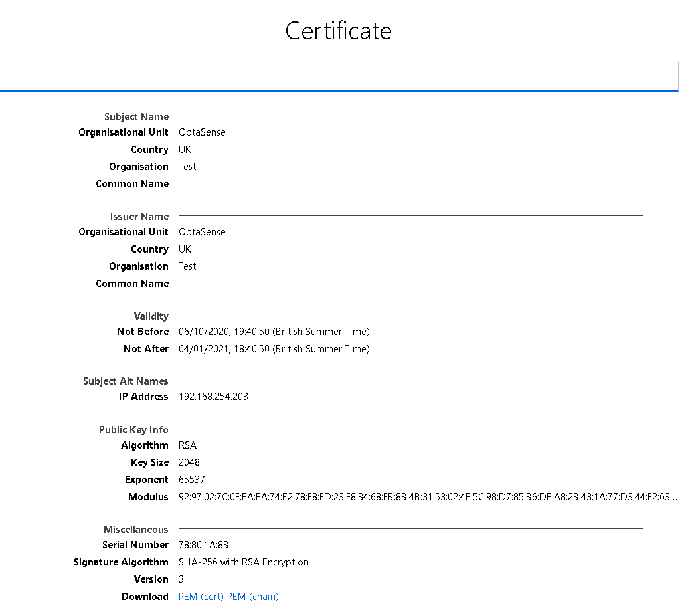Download the PEM (cert) file
Viewport: 686px width, 616px height.
click(199, 596)
